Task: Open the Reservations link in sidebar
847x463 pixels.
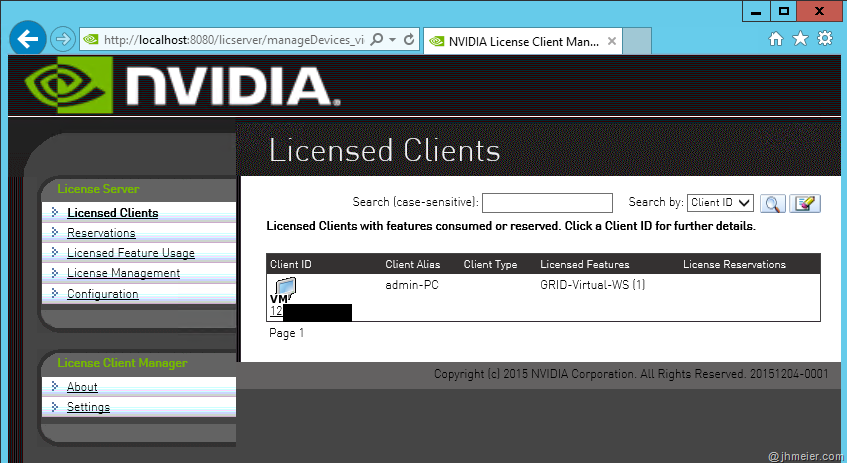Action: pyautogui.click(x=101, y=233)
